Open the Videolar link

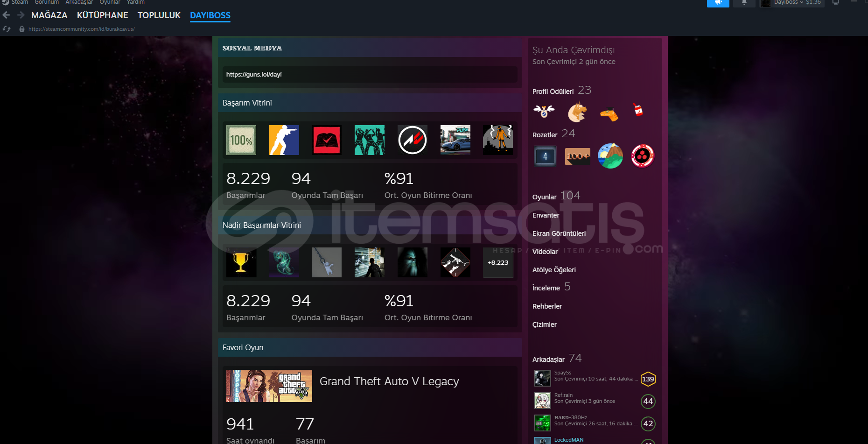[545, 252]
